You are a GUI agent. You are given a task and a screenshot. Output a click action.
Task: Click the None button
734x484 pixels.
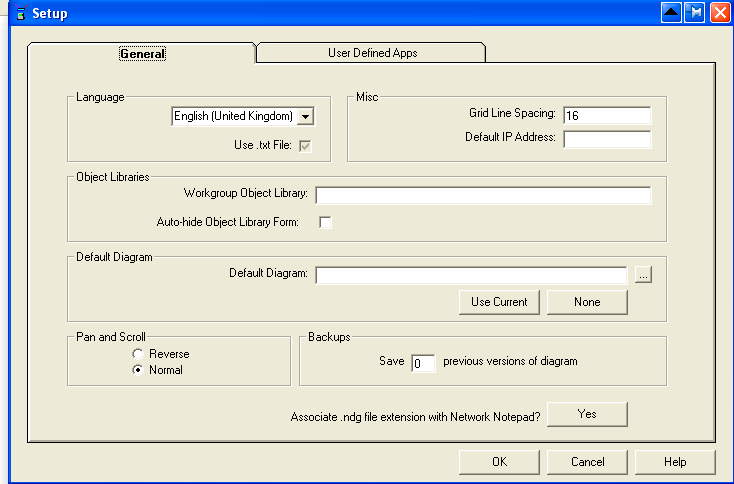(x=587, y=302)
